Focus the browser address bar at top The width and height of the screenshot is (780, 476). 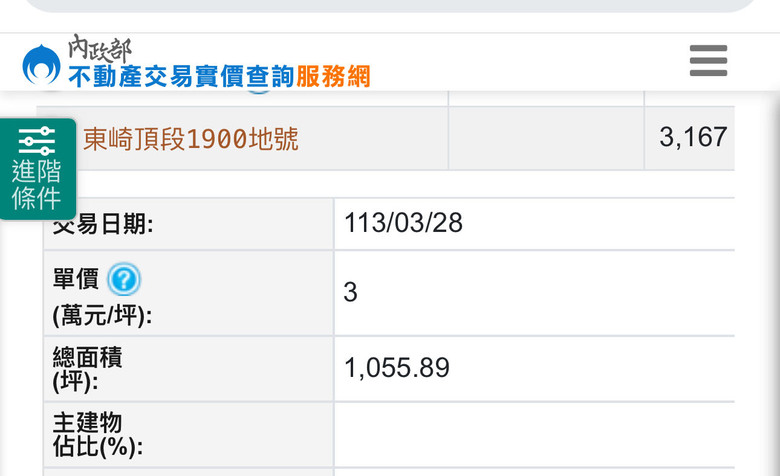click(x=390, y=5)
